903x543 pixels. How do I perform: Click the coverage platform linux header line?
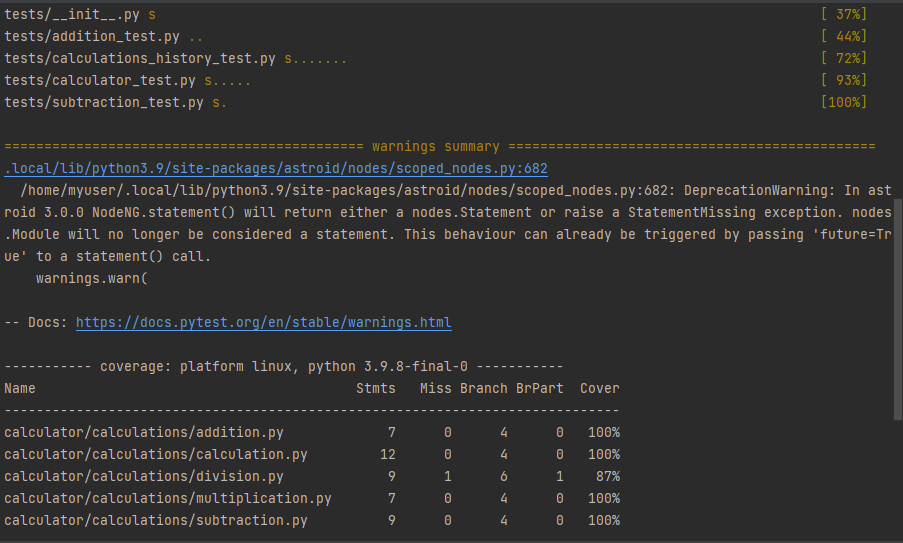283,366
